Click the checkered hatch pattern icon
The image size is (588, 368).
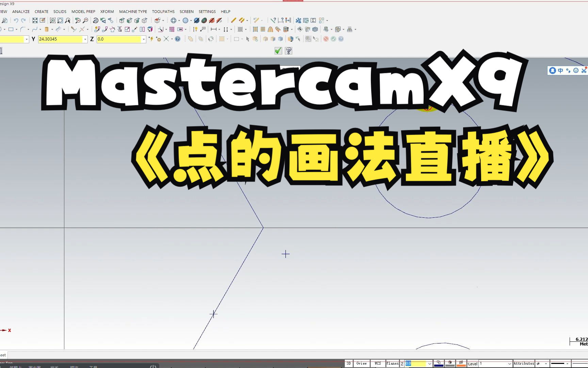(240, 29)
